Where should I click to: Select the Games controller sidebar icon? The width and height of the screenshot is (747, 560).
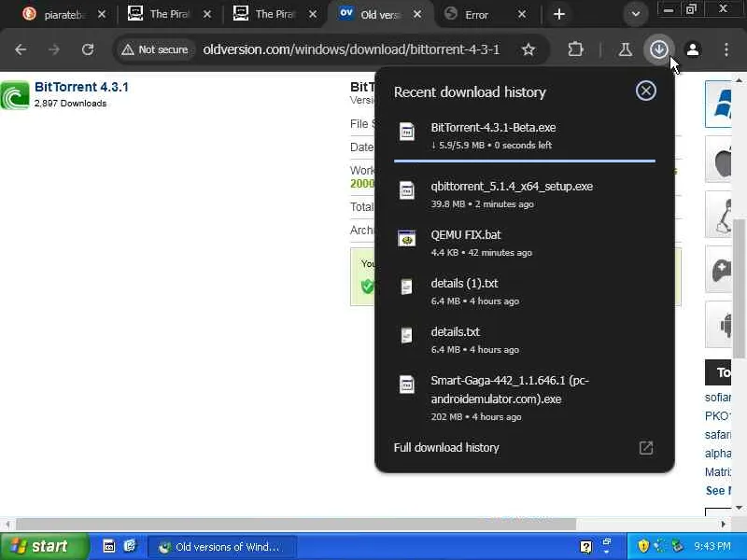pyautogui.click(x=719, y=269)
